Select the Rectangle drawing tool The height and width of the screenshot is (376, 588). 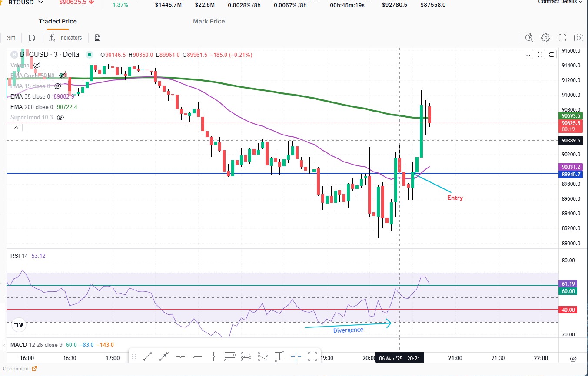312,356
